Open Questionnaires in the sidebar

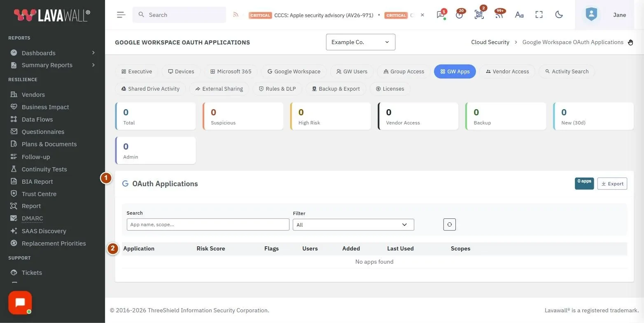43,132
